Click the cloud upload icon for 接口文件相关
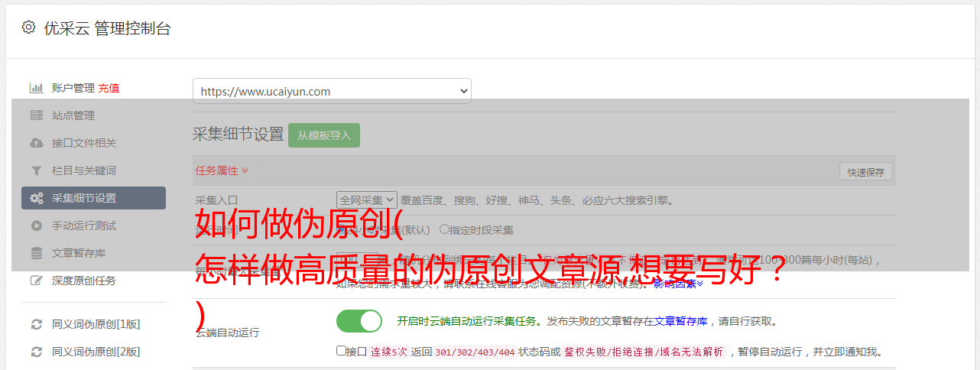This screenshot has height=370, width=980. (x=36, y=143)
